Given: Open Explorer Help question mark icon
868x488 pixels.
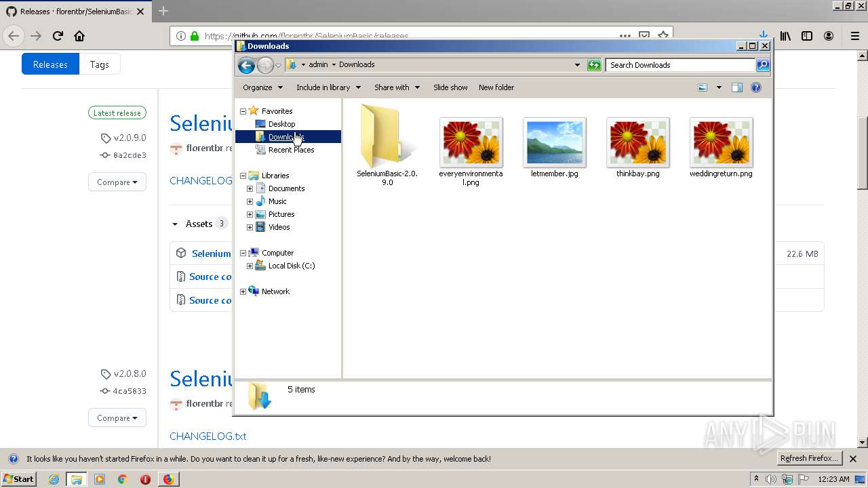Looking at the screenshot, I should point(756,87).
